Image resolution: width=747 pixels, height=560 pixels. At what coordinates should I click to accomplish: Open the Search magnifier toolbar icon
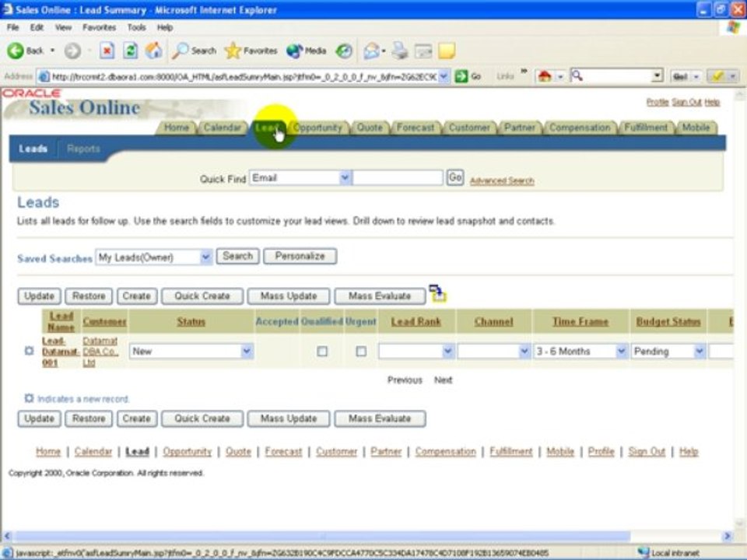tap(180, 51)
